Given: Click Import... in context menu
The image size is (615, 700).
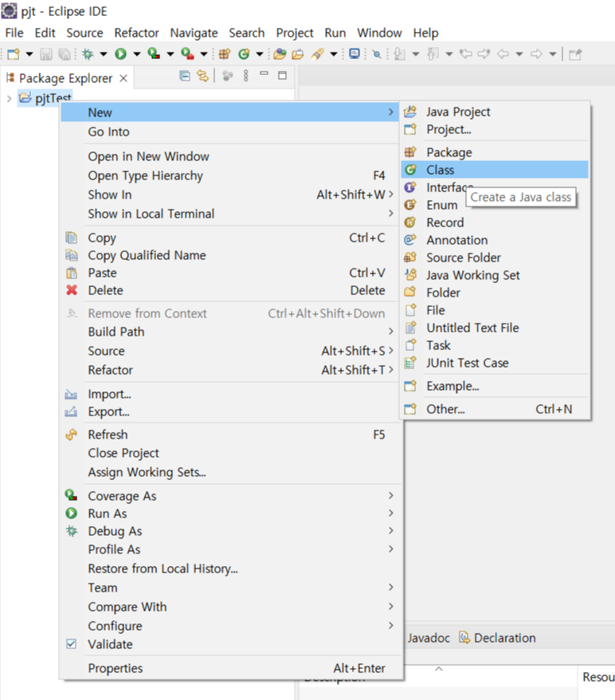Looking at the screenshot, I should [229, 394].
